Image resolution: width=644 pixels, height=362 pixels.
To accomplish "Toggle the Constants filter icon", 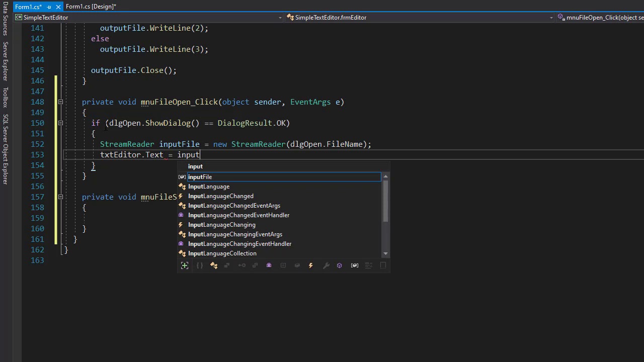I will point(283,265).
